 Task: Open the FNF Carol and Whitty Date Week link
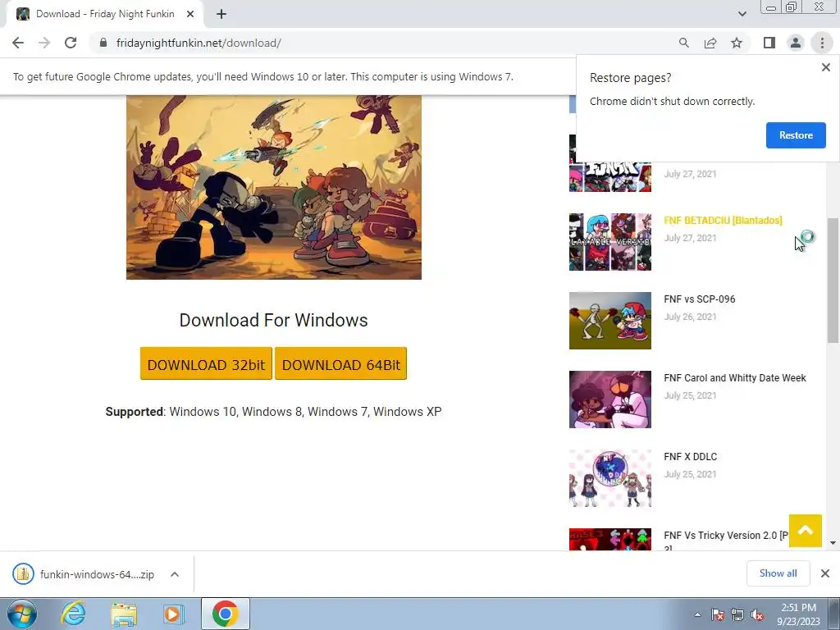coord(734,377)
